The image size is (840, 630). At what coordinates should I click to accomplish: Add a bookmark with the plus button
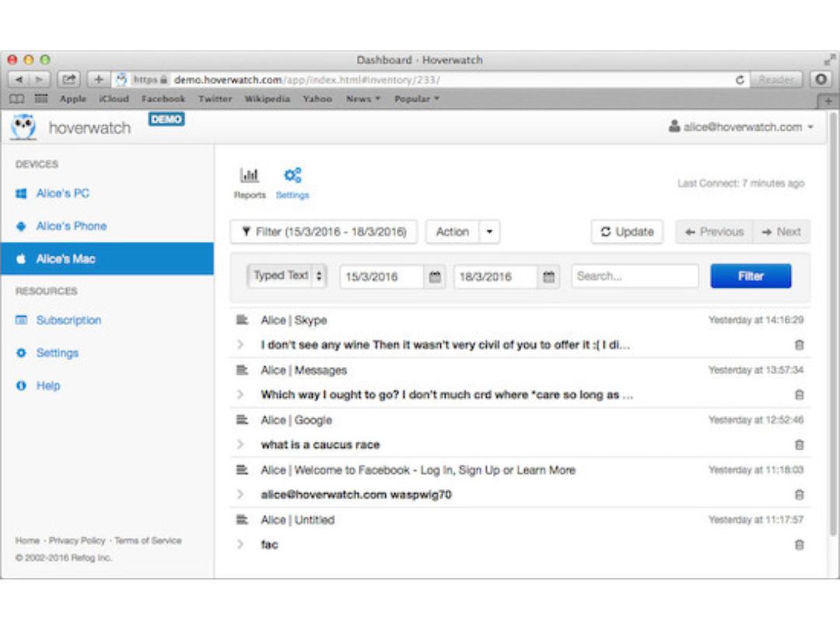coord(98,80)
